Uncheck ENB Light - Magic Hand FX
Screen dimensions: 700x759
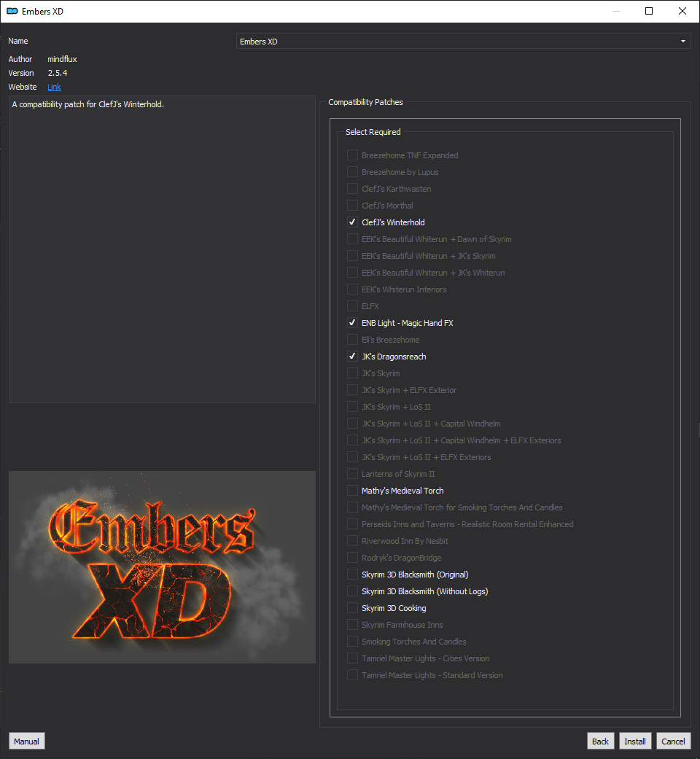352,323
